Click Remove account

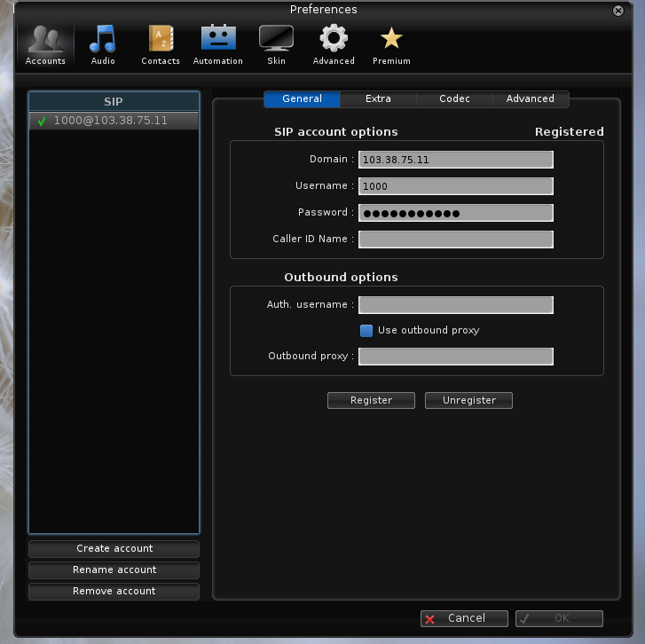[x=114, y=592]
